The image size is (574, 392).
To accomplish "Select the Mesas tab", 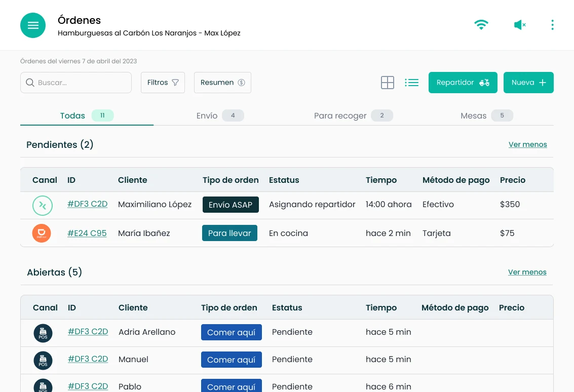I will [486, 115].
